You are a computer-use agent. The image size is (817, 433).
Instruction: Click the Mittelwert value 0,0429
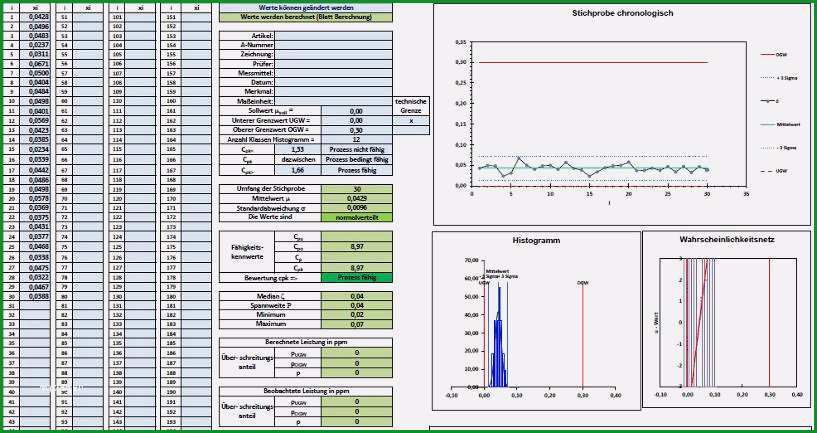[x=357, y=199]
